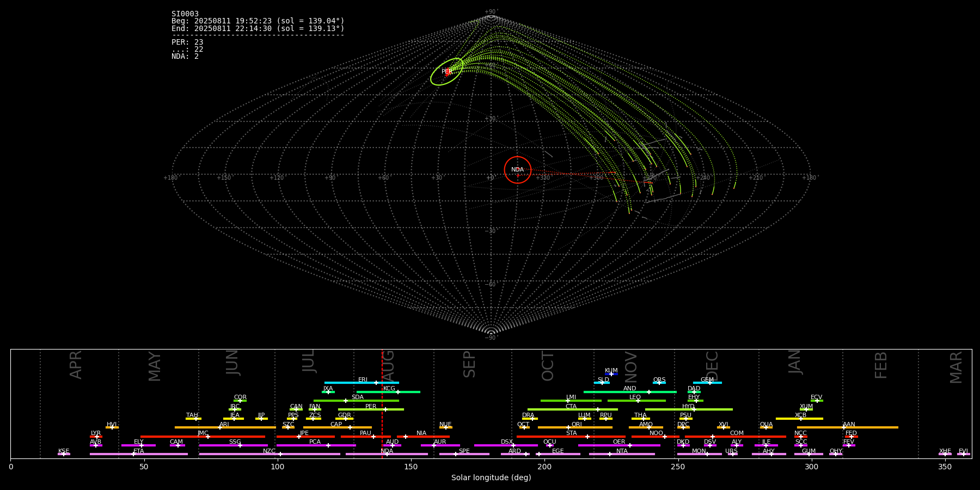This screenshot has height=490, width=980.
Task: Click the 'Solar longitude (deg)' axis title
Action: tap(491, 478)
